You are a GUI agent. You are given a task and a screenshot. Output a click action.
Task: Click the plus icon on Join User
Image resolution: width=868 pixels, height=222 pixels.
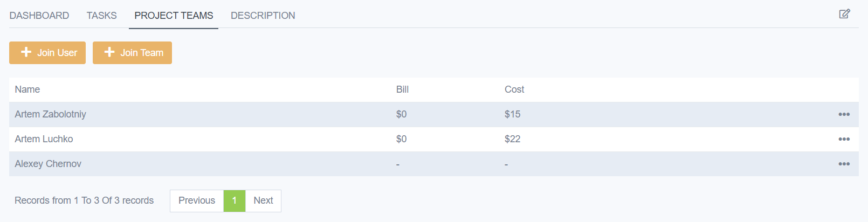[x=26, y=52]
